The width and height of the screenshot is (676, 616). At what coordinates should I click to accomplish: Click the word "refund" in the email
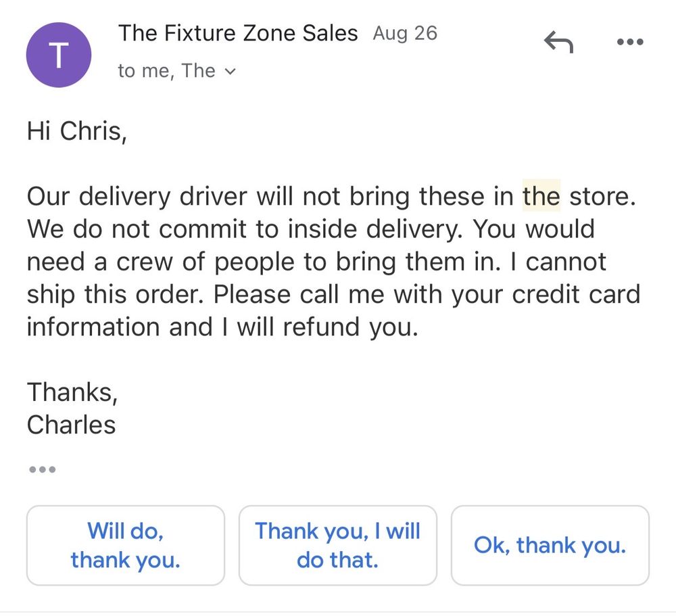click(321, 327)
